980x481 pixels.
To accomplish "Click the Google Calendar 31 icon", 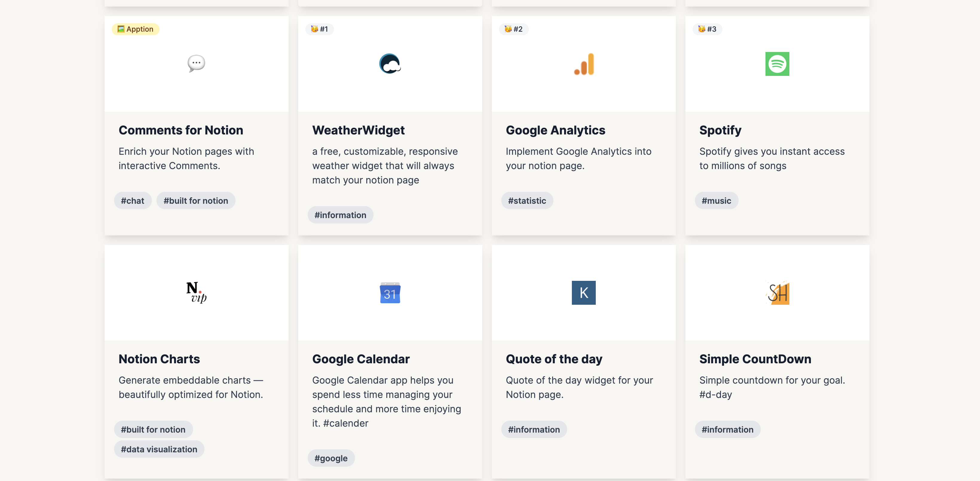I will coord(390,293).
